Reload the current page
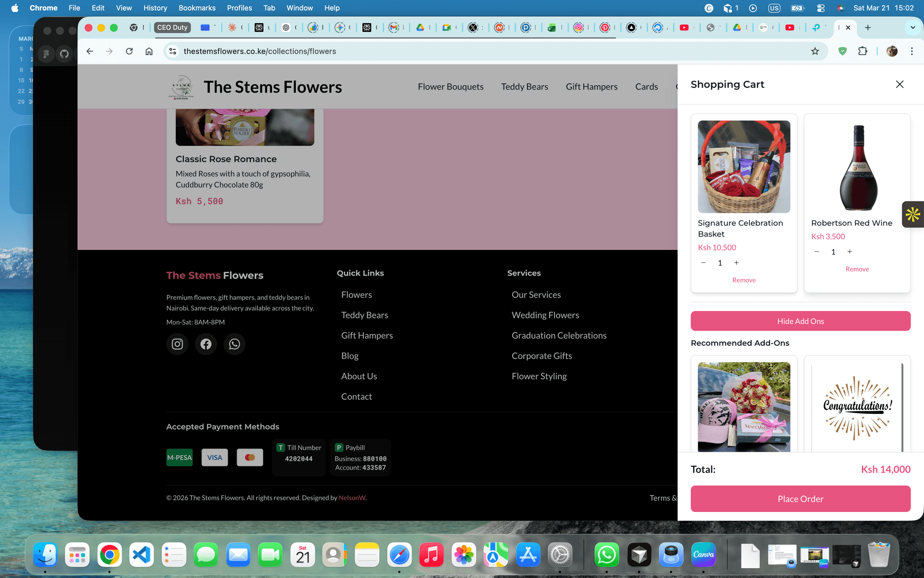 [x=129, y=51]
